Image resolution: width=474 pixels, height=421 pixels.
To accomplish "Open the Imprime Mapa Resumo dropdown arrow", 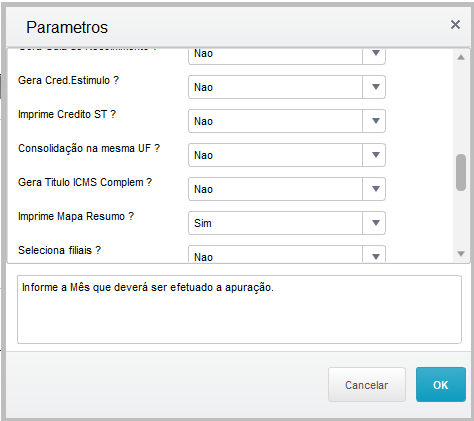I will (x=375, y=223).
